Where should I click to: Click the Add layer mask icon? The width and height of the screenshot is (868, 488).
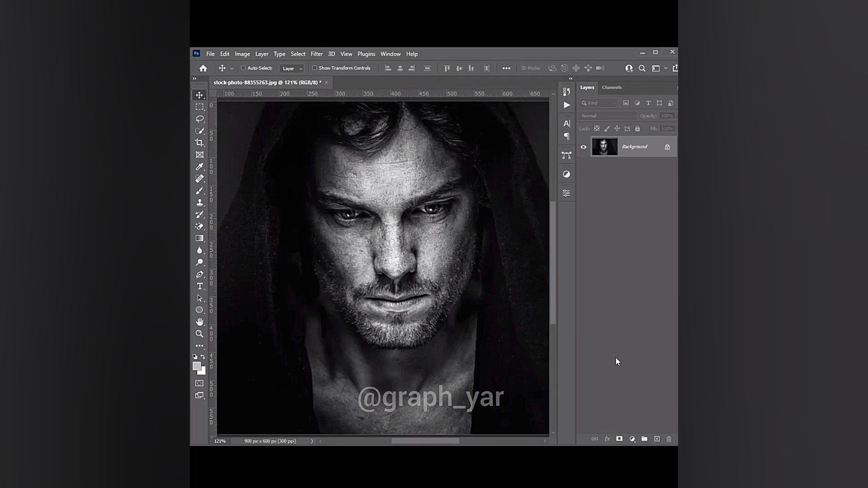pyautogui.click(x=619, y=439)
